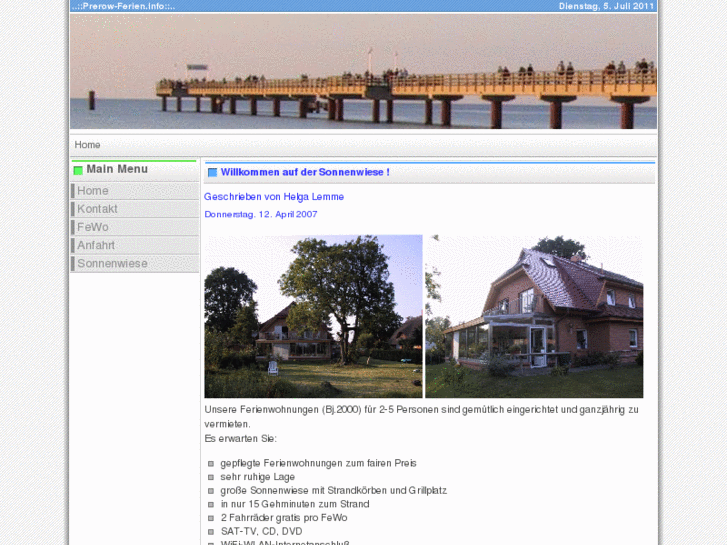The height and width of the screenshot is (545, 727).
Task: Click the 'sehr ruhige Lage' list item
Action: point(258,477)
